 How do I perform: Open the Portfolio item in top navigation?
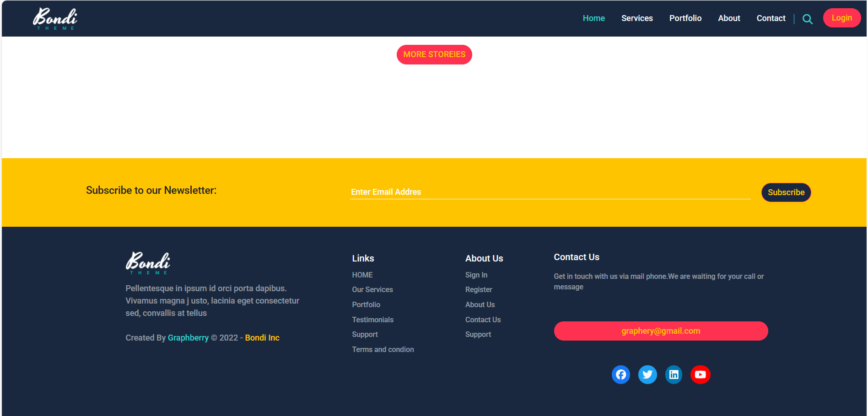685,18
